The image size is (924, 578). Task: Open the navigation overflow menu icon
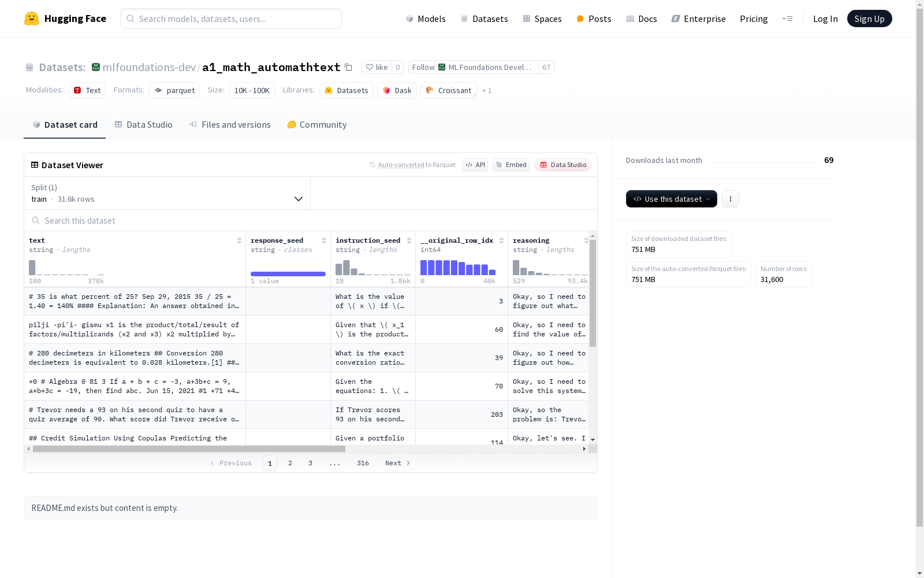pos(787,18)
